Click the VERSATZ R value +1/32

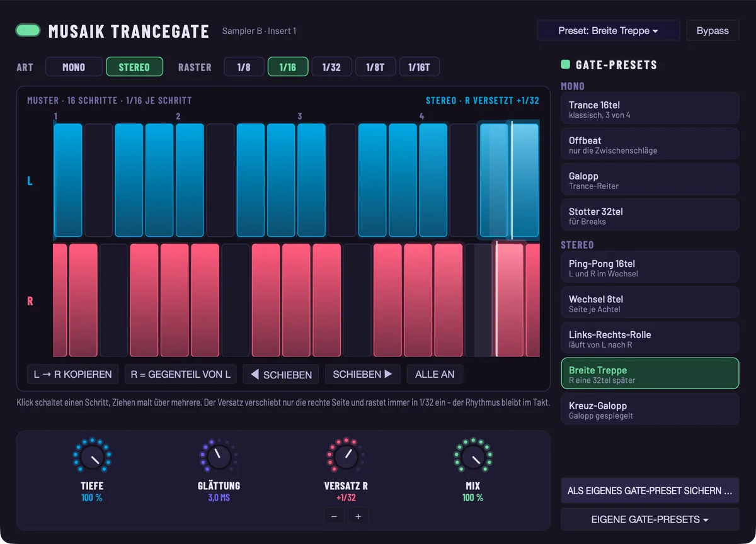point(346,497)
